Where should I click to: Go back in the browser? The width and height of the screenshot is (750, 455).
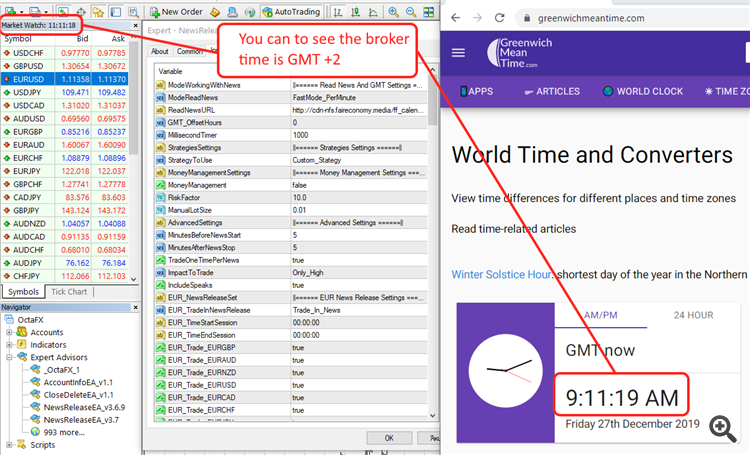(455, 18)
